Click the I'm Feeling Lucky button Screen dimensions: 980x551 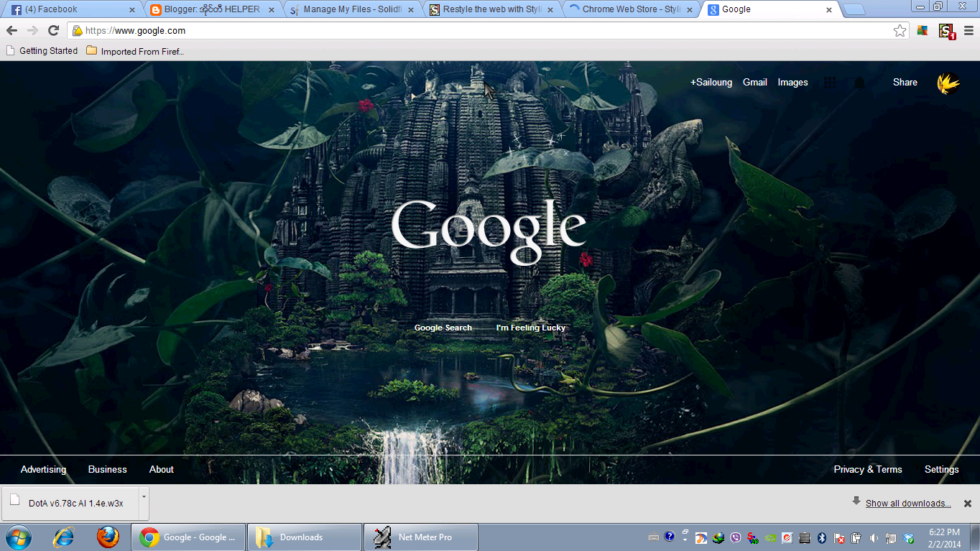coord(531,328)
